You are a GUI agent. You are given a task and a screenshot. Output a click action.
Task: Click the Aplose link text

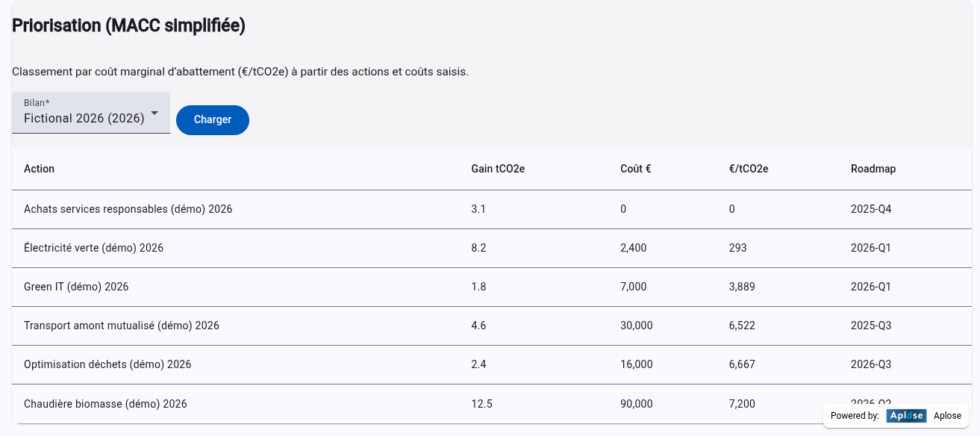947,416
